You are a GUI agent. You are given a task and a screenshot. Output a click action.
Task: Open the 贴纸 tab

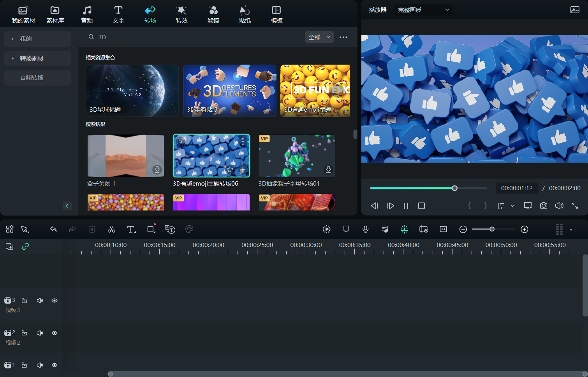(245, 14)
